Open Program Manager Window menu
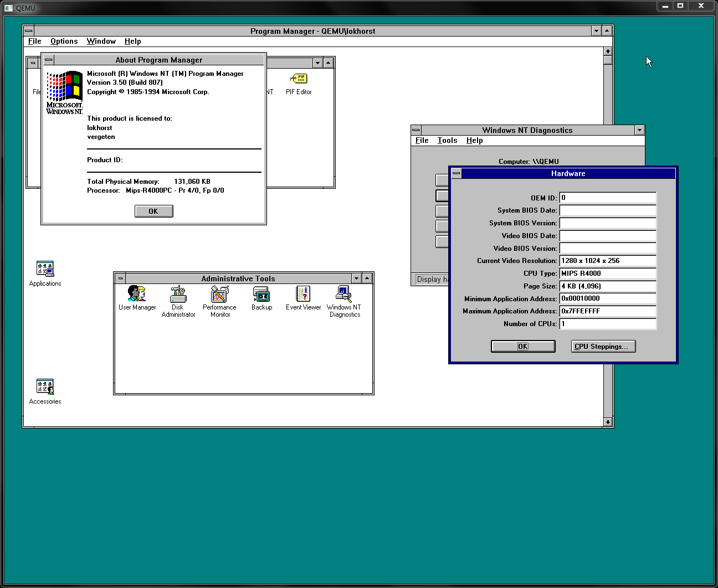 click(x=101, y=42)
